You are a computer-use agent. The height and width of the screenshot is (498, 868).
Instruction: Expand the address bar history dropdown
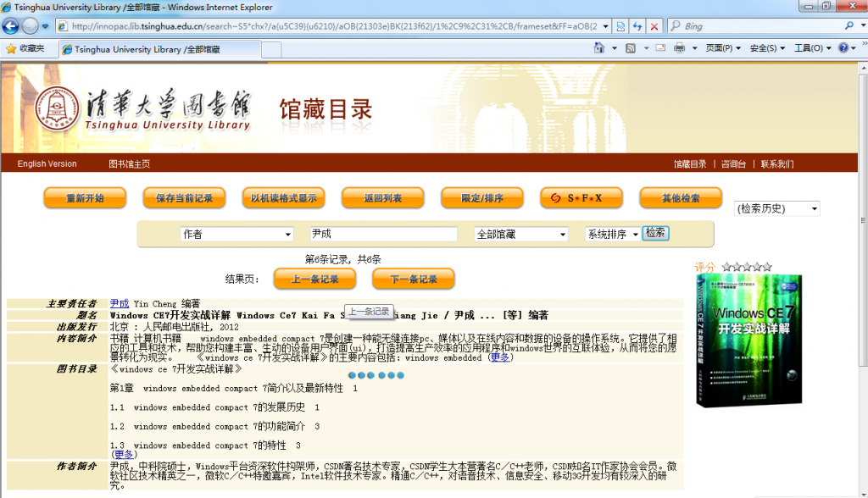click(x=605, y=26)
